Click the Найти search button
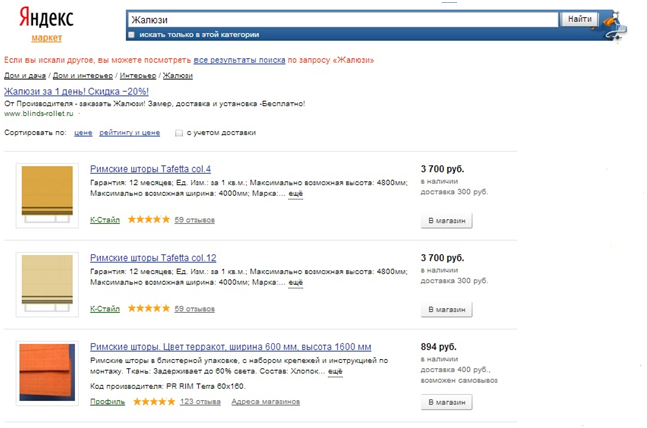 click(x=579, y=19)
